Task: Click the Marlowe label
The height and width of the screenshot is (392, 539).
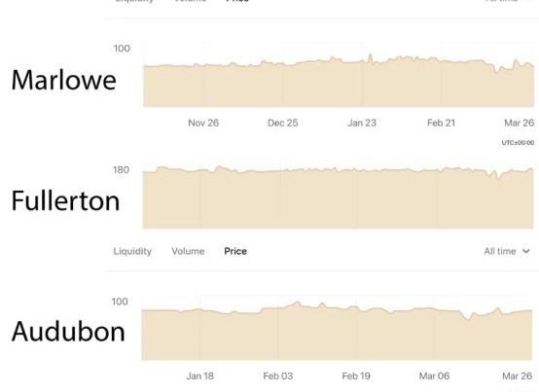Action: (x=64, y=80)
